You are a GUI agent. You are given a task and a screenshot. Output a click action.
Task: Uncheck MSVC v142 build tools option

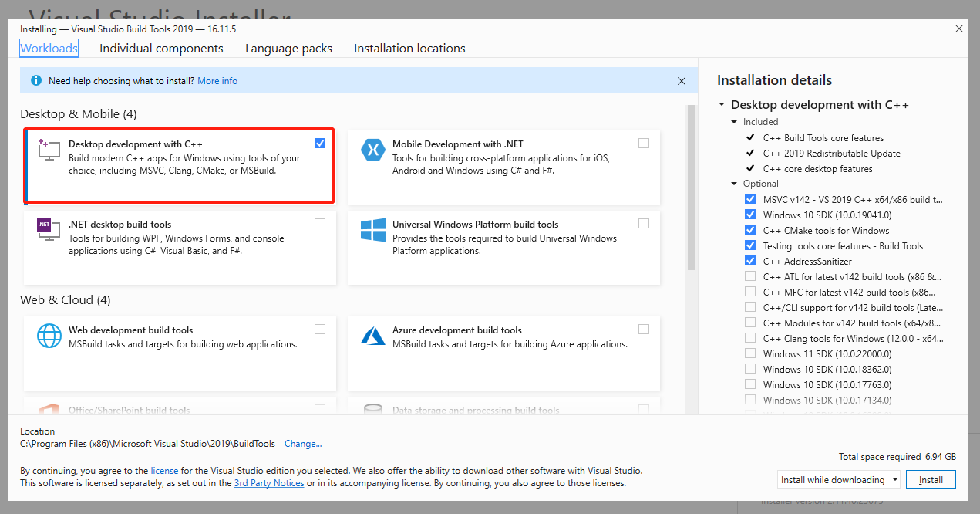pos(750,199)
